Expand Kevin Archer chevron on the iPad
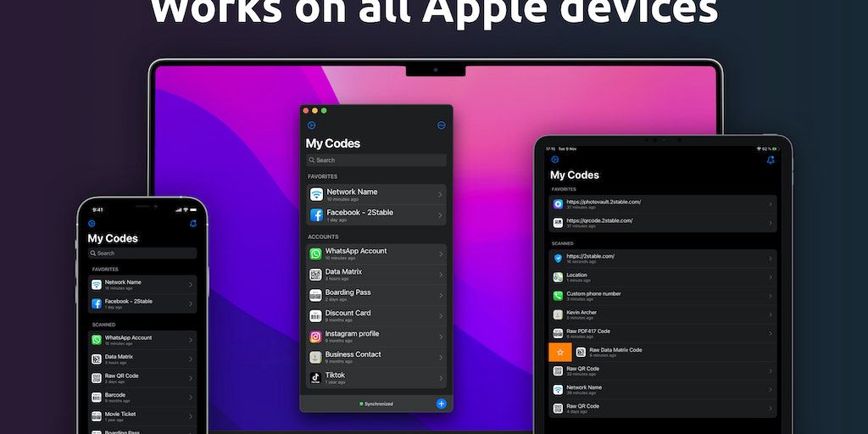This screenshot has height=434, width=868. (x=770, y=315)
